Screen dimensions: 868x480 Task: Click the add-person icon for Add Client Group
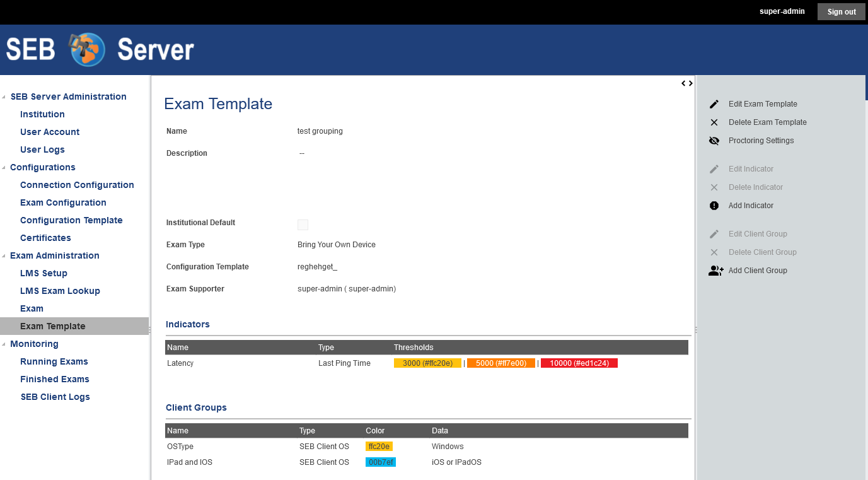[715, 271]
